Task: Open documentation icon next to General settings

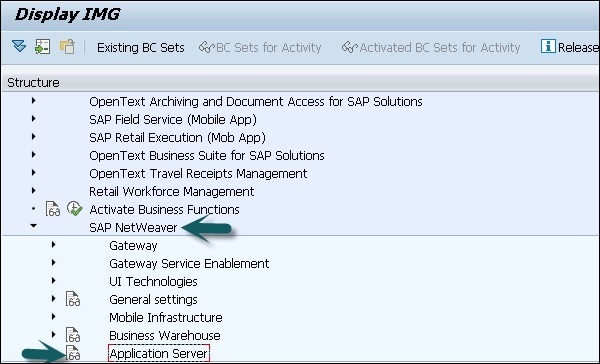Action: (73, 299)
